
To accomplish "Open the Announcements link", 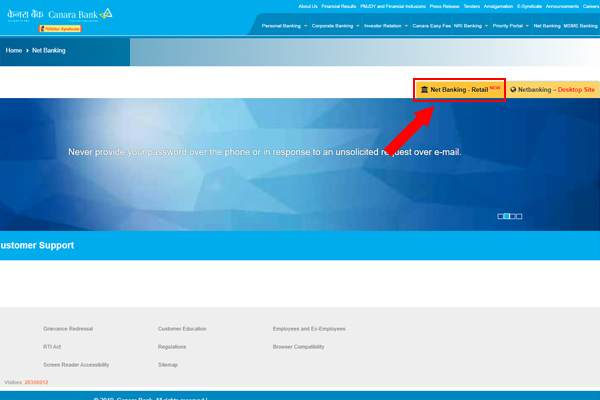I will tap(562, 7).
